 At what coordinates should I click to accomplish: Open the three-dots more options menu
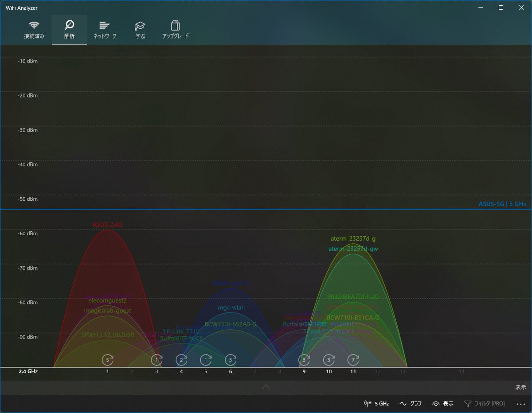point(520,404)
